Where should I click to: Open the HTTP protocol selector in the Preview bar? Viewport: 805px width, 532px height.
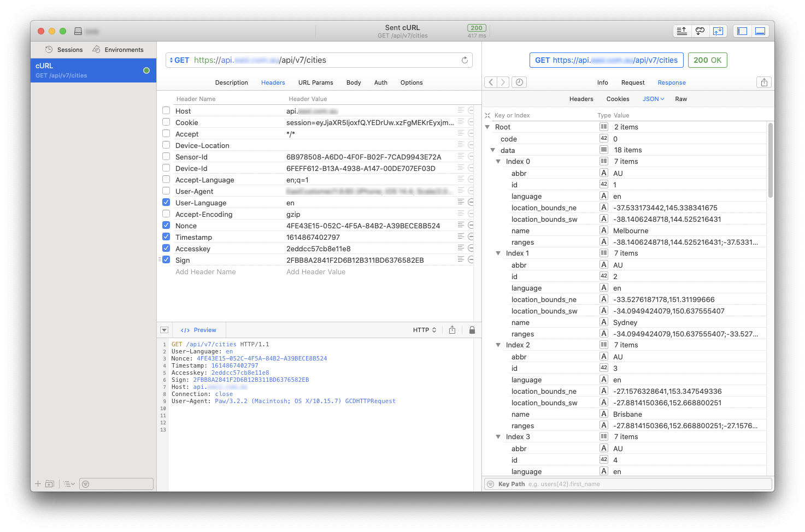[x=425, y=330]
